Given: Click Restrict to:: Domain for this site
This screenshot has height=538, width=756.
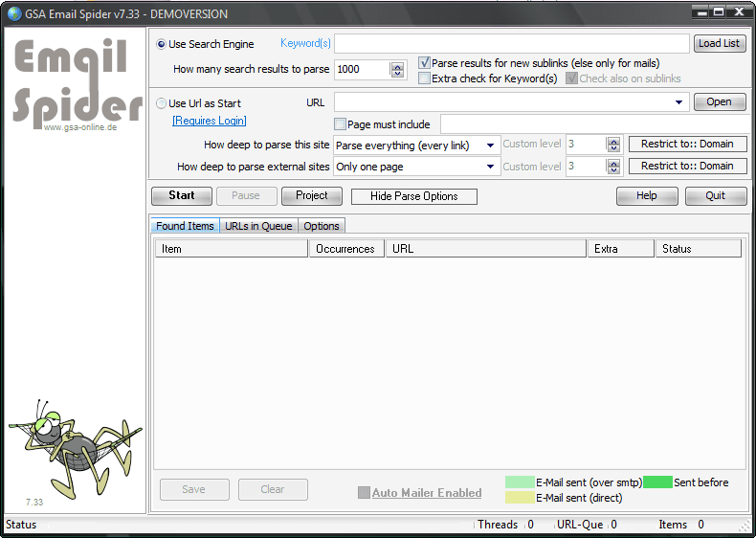Looking at the screenshot, I should point(687,144).
